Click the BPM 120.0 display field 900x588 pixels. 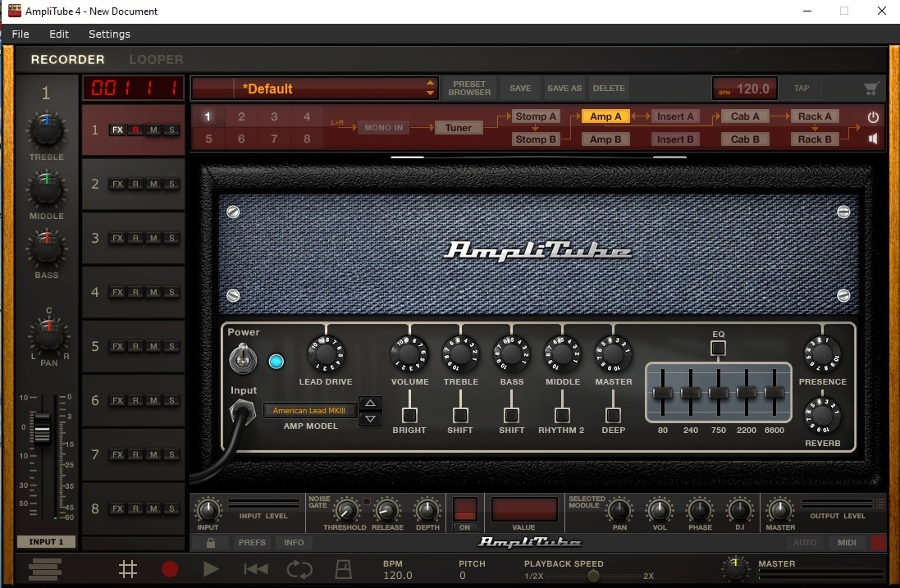(745, 89)
